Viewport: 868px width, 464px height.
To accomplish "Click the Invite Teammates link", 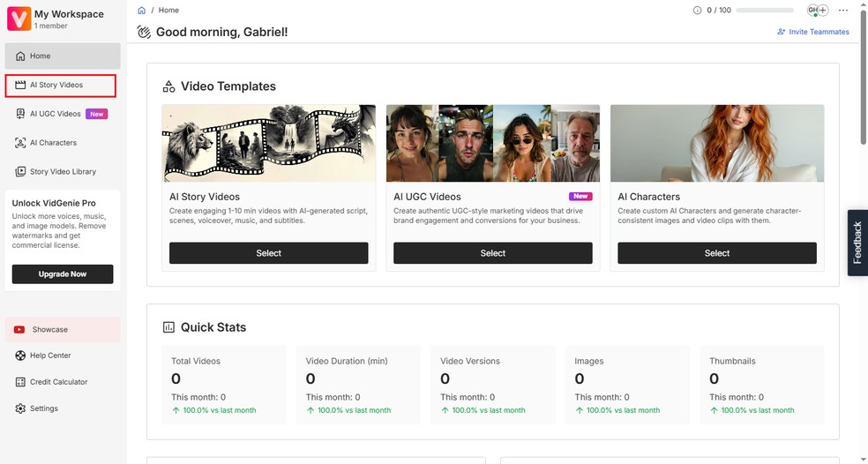I will point(813,32).
